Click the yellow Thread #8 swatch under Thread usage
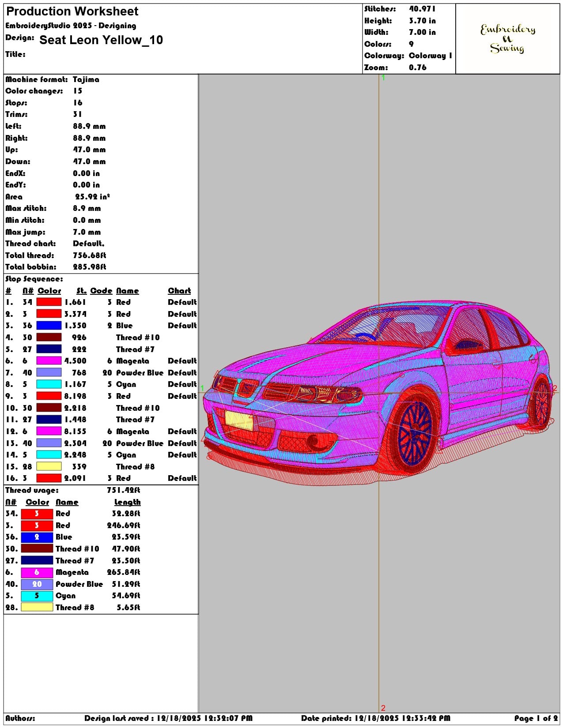Image resolution: width=563 pixels, height=728 pixels. [37, 608]
